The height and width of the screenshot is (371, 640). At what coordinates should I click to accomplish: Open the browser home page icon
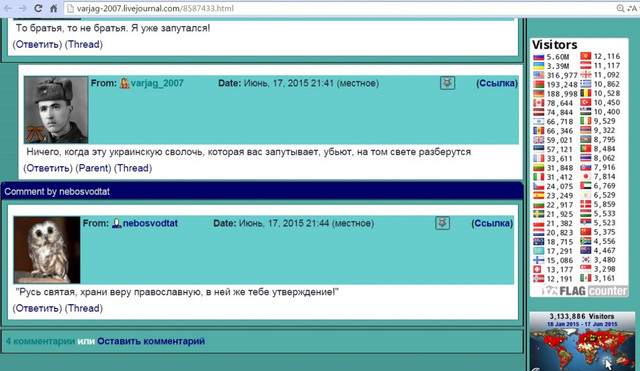pyautogui.click(x=53, y=8)
